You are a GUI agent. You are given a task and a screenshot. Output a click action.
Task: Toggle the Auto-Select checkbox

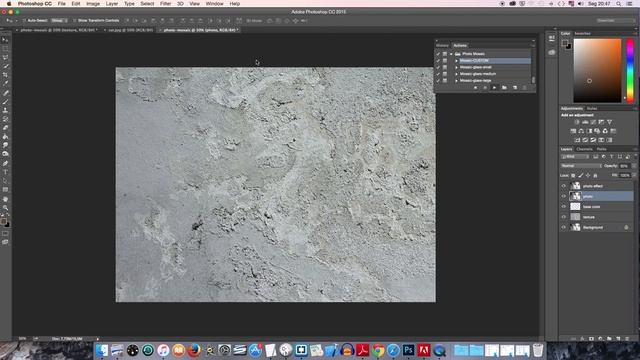(x=24, y=20)
